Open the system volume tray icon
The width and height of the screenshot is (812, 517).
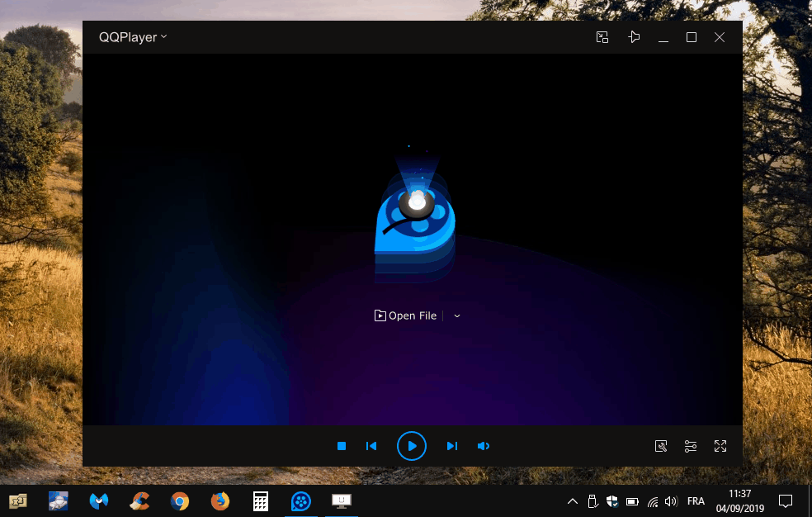pyautogui.click(x=671, y=501)
